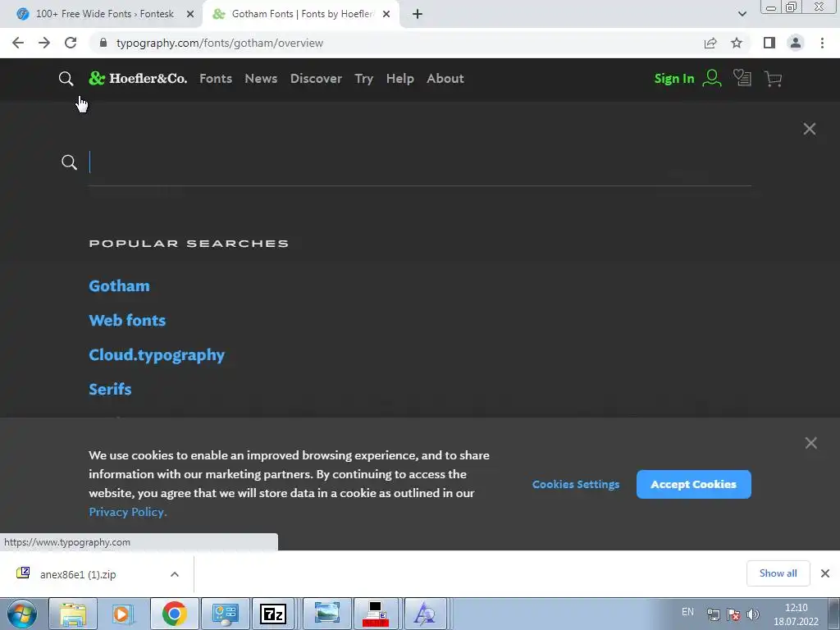
Task: Click the Chrome taskbar icon
Action: [x=175, y=614]
